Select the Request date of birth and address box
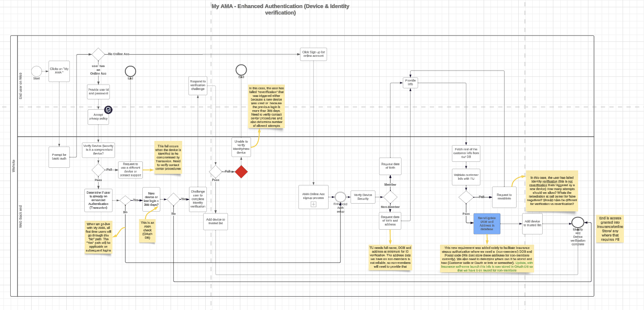644x310 pixels. pos(390,221)
